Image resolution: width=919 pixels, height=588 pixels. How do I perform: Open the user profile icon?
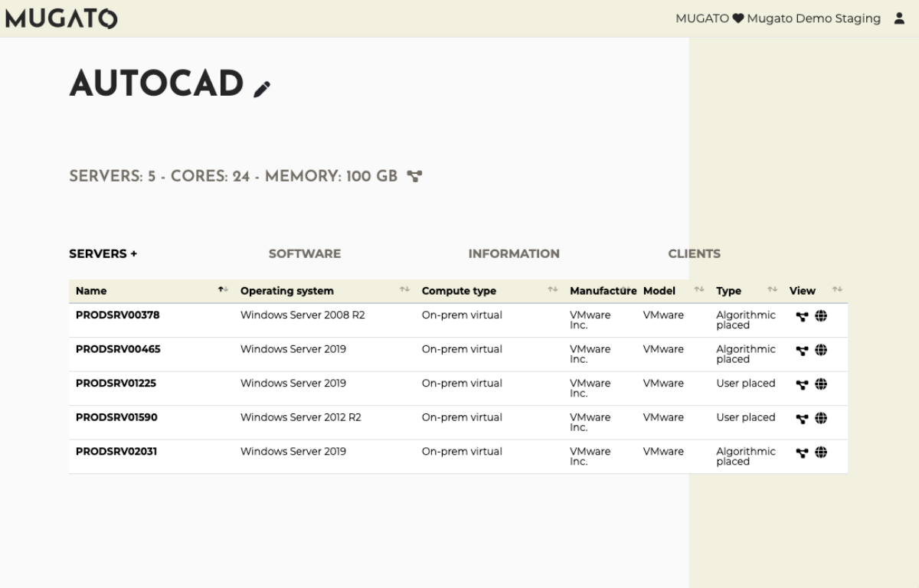(899, 18)
